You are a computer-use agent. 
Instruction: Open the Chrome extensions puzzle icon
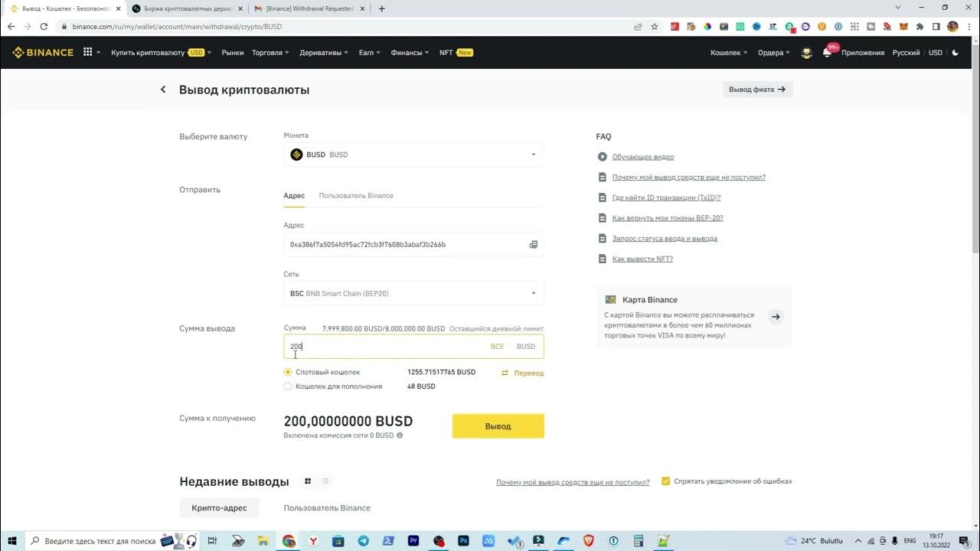tap(920, 26)
